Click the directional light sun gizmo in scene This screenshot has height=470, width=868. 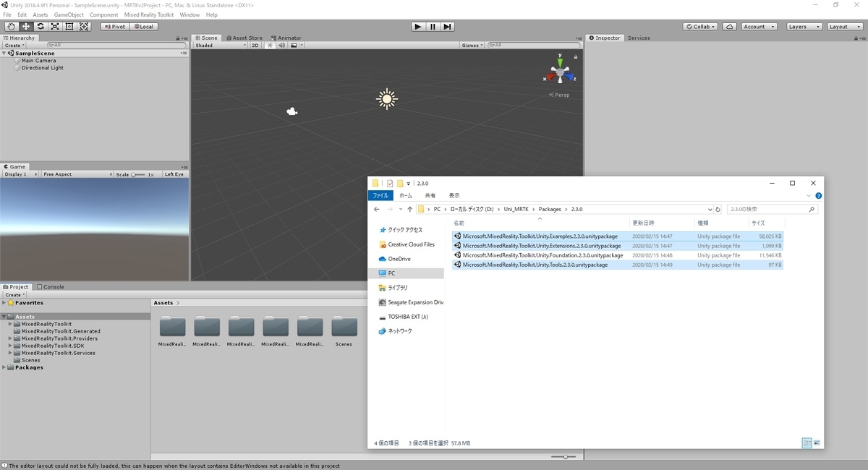pos(387,99)
